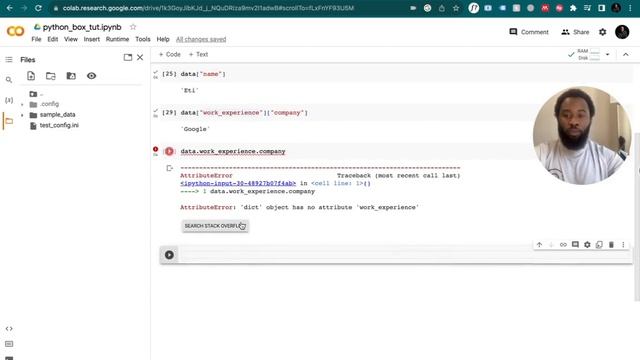Click the All changes saved link
The image size is (640, 360).
[x=201, y=39]
